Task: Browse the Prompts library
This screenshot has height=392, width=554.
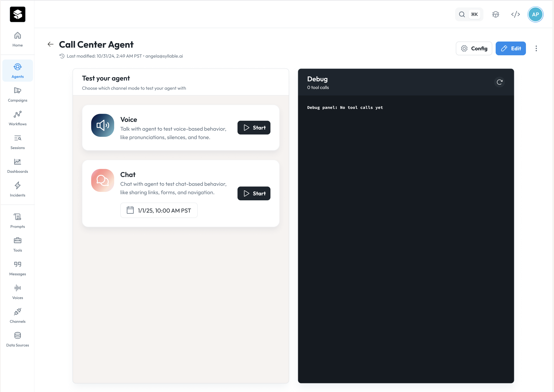Action: click(17, 220)
